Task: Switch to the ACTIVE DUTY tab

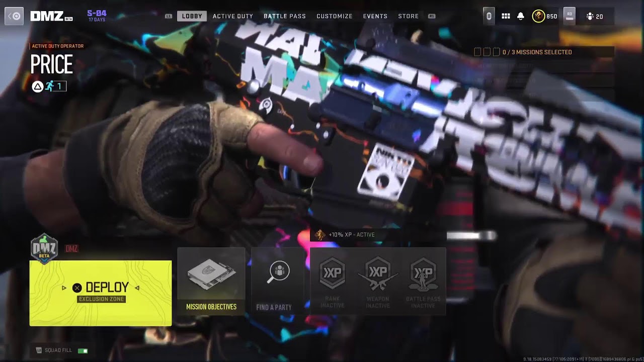Action: [x=233, y=16]
